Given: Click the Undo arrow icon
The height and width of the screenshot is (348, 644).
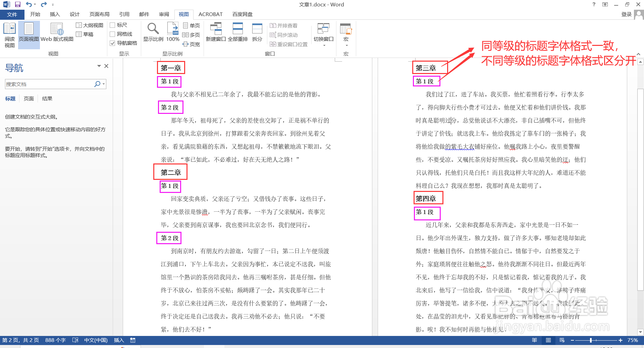Looking at the screenshot, I should pyautogui.click(x=29, y=4).
